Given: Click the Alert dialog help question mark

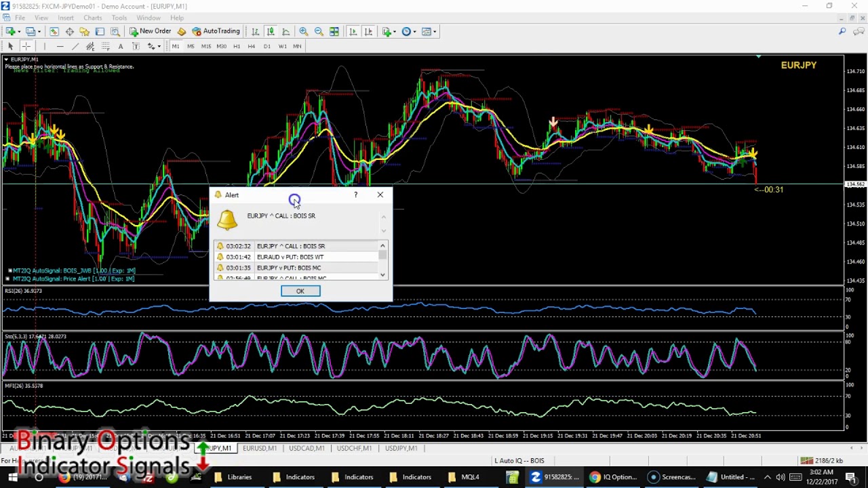Looking at the screenshot, I should point(355,195).
